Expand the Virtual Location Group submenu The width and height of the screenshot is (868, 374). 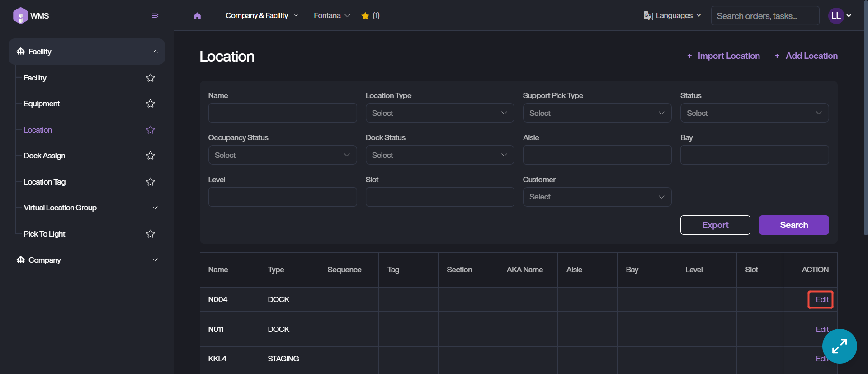155,208
